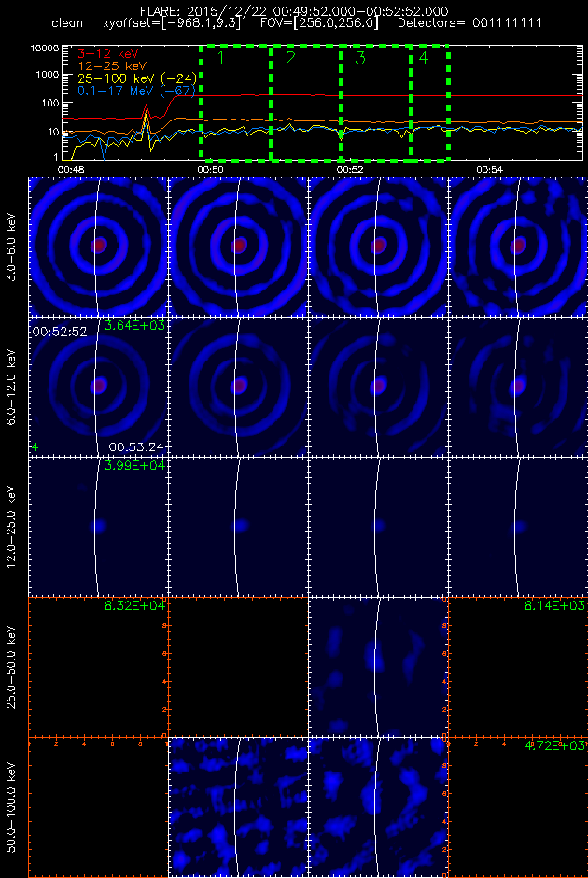The image size is (588, 878).
Task: Open the 50.0-100.0 keV image in the second column
Action: (x=238, y=807)
